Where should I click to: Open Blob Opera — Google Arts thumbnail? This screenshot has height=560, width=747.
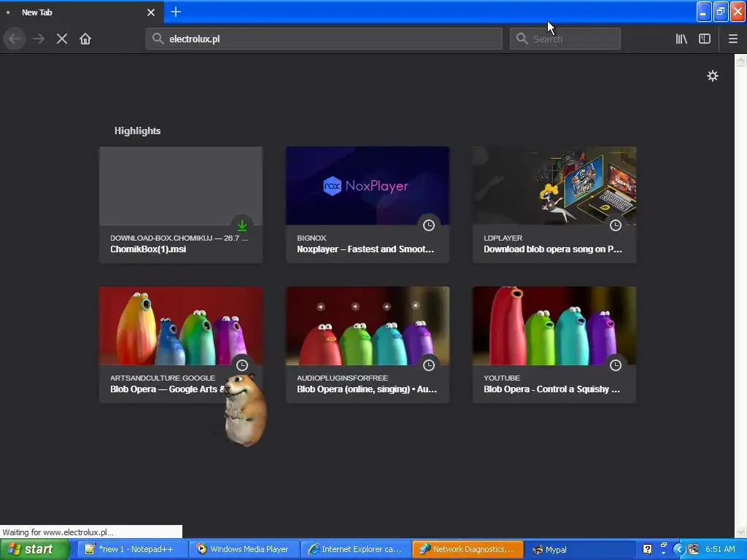[181, 326]
